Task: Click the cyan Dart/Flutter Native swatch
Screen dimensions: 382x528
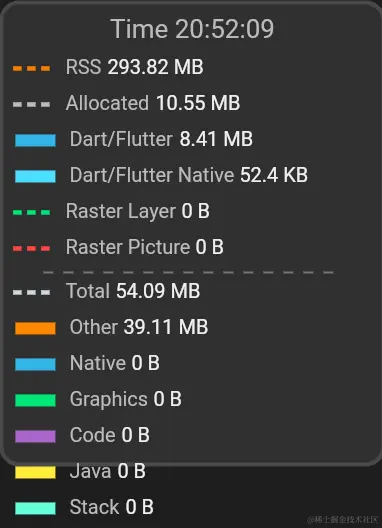Action: (x=35, y=176)
